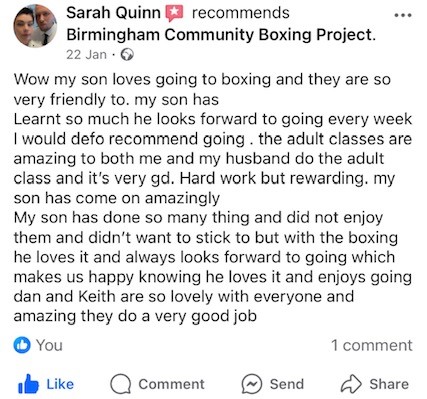Click the blue like reaction icon beside You
The height and width of the screenshot is (399, 427).
click(22, 345)
